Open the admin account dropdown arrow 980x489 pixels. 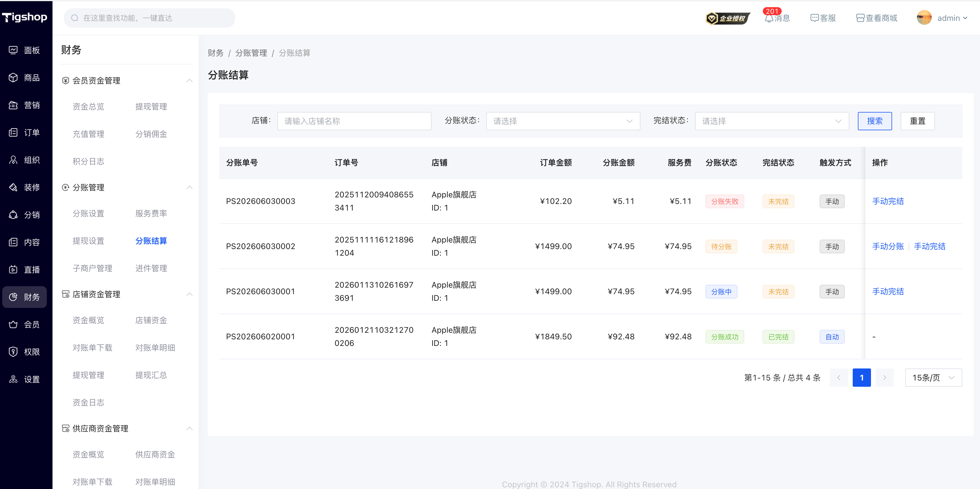(965, 18)
